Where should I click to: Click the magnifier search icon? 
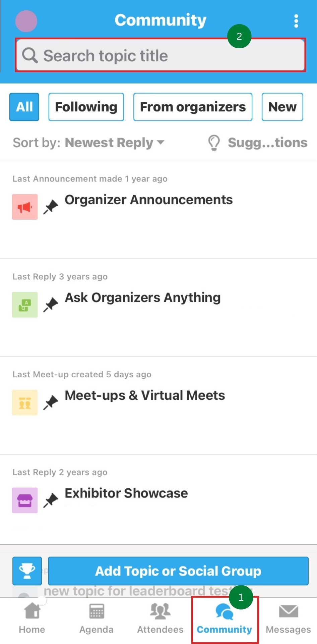click(30, 55)
